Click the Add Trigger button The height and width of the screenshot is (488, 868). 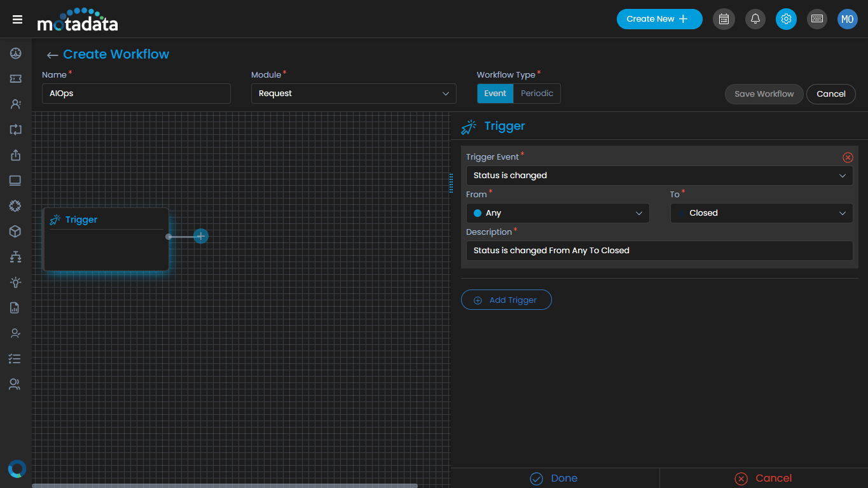[506, 300]
